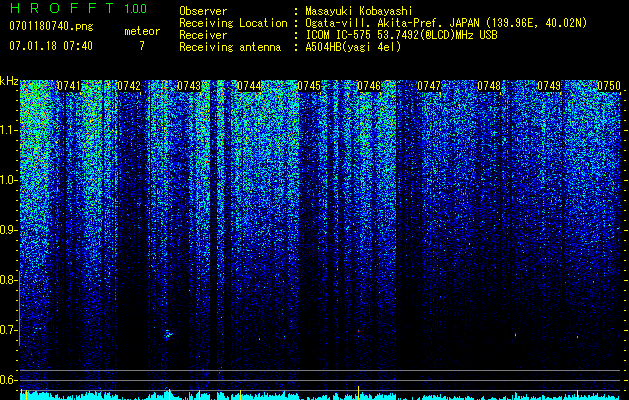Click the 0744 time marker
The image size is (629, 400).
249,86
